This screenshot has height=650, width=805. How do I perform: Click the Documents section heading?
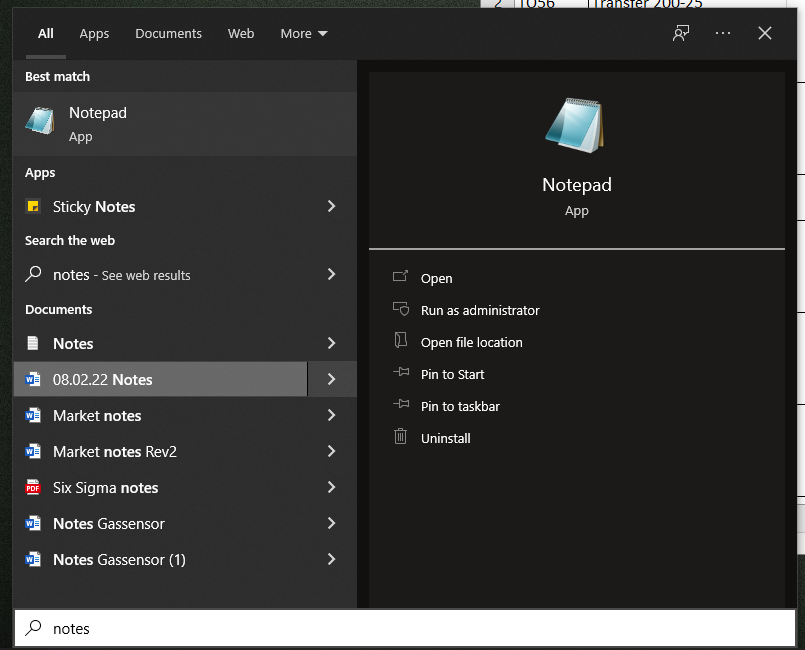point(59,309)
